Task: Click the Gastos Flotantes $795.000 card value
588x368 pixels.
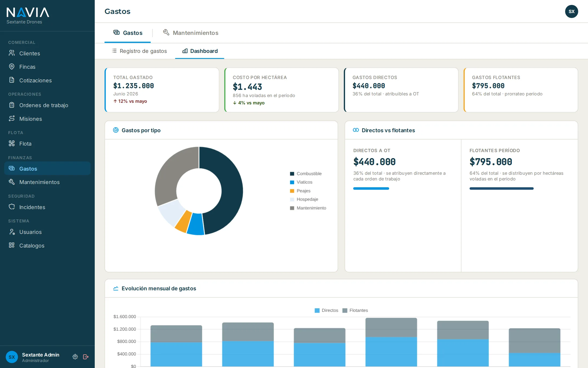Action: coord(488,86)
